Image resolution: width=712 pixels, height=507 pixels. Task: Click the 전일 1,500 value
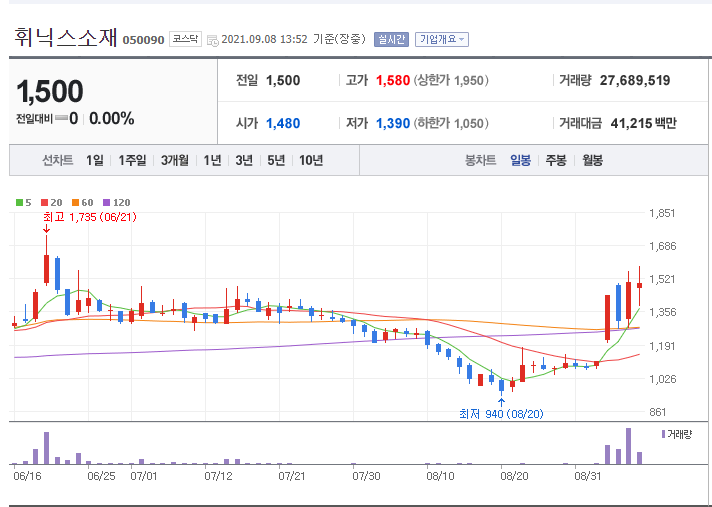pyautogui.click(x=283, y=80)
